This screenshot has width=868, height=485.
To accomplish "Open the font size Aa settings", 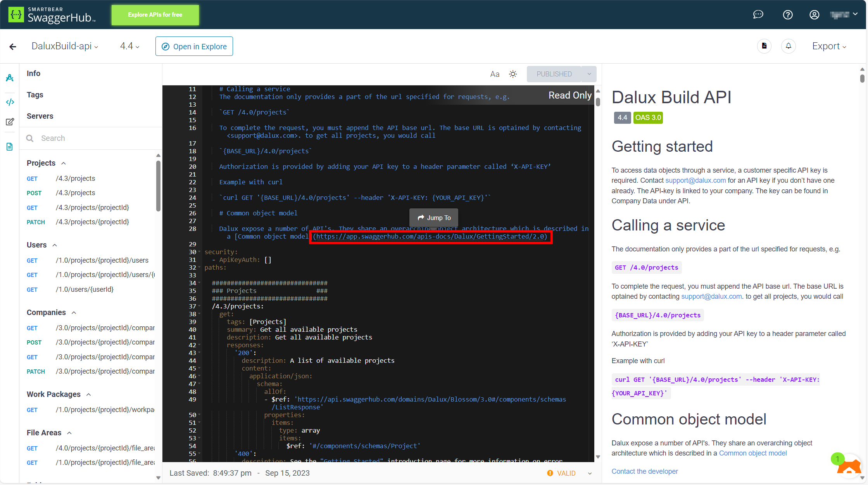I will [494, 74].
